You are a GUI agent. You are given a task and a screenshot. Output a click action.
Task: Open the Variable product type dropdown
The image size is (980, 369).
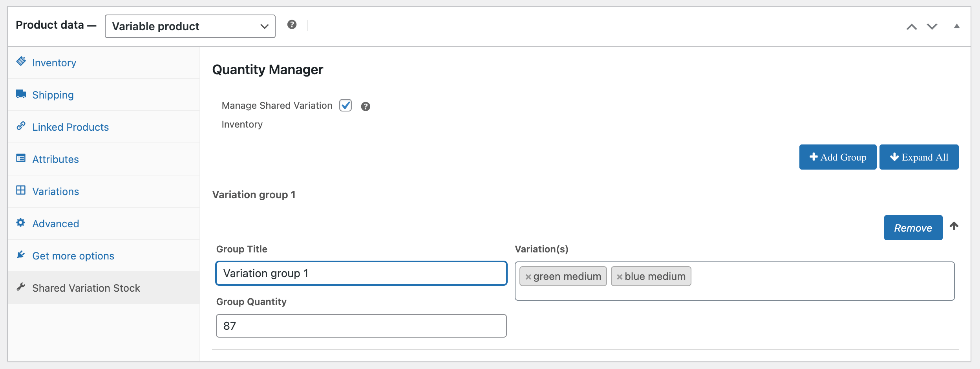pyautogui.click(x=190, y=26)
